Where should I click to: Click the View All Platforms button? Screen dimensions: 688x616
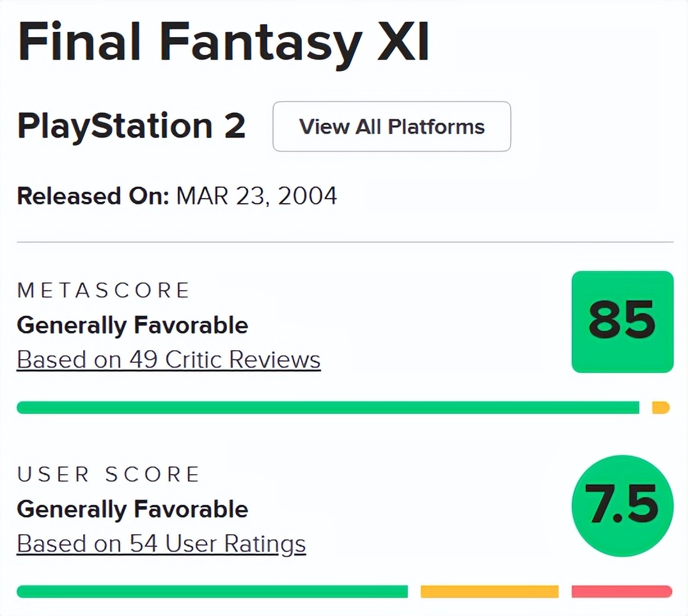[x=391, y=127]
